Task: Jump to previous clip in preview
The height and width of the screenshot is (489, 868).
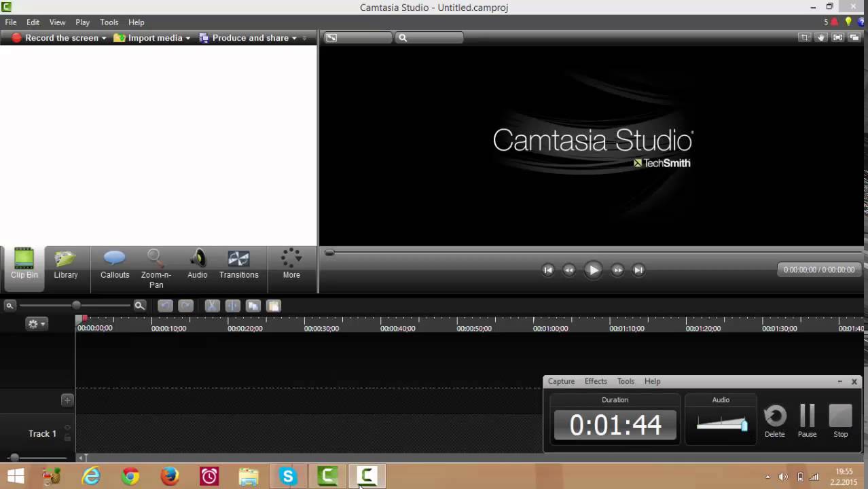Action: (x=548, y=270)
